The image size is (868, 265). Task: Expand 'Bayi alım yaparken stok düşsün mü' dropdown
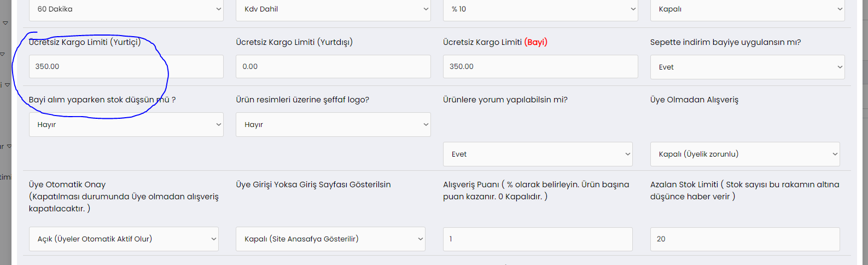click(126, 125)
